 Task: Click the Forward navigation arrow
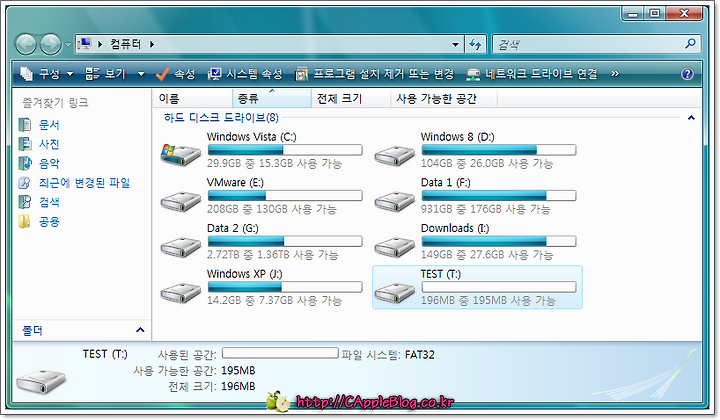[x=50, y=45]
